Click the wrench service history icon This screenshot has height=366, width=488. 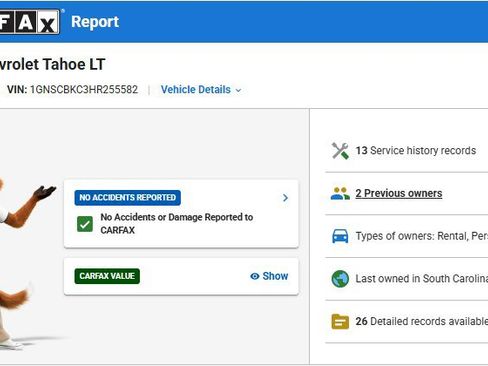pyautogui.click(x=340, y=151)
